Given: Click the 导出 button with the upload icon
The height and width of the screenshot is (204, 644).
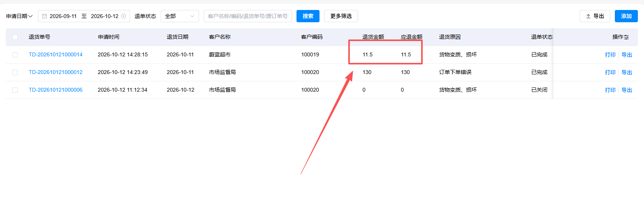Looking at the screenshot, I should (595, 16).
